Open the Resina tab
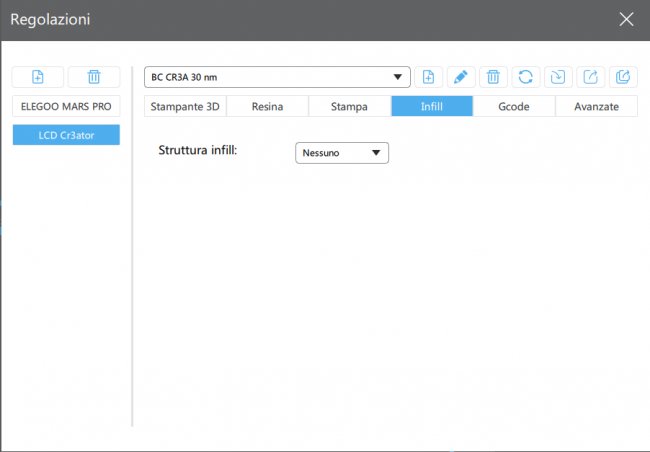 (x=267, y=106)
